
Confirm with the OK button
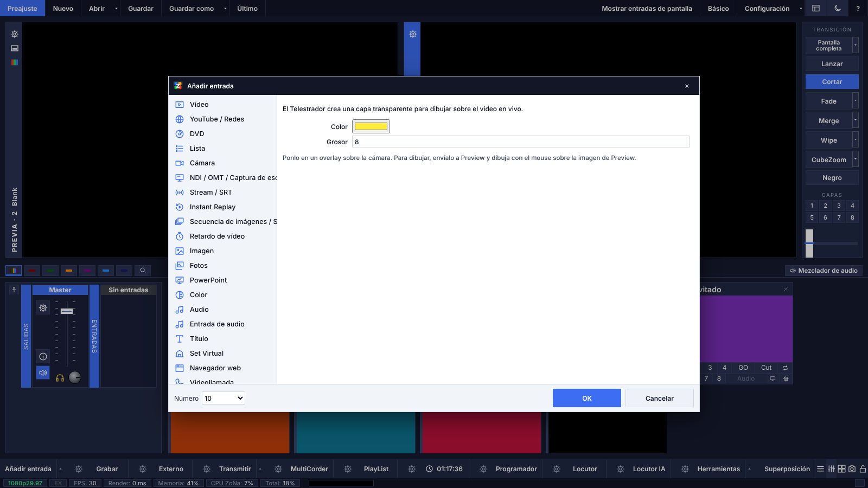587,398
